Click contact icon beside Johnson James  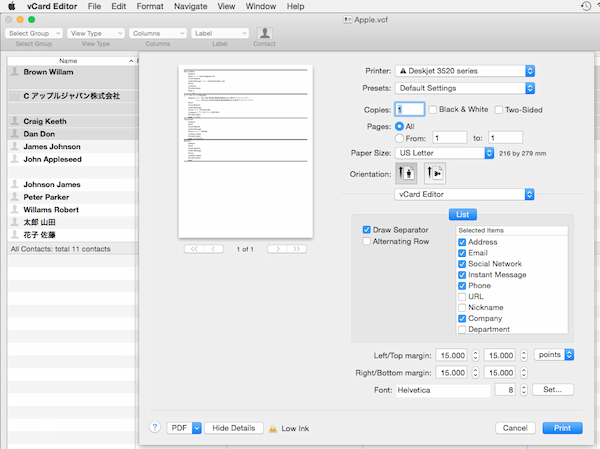pyautogui.click(x=15, y=184)
